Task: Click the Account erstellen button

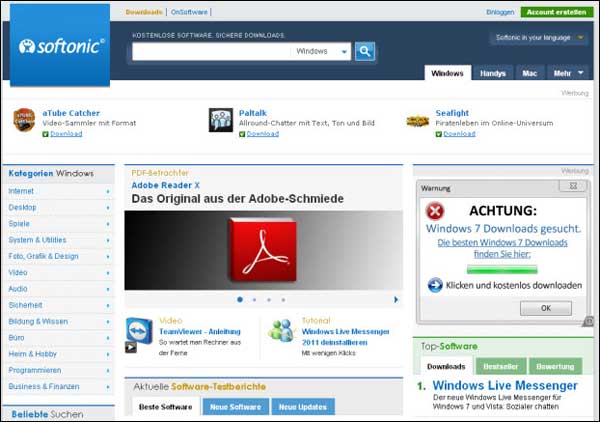Action: click(556, 12)
